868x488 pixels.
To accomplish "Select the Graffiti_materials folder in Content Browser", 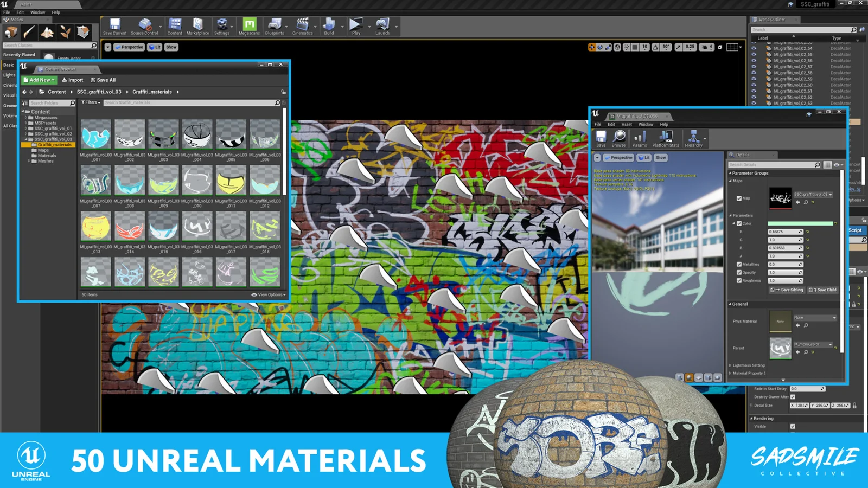I will [x=54, y=144].
